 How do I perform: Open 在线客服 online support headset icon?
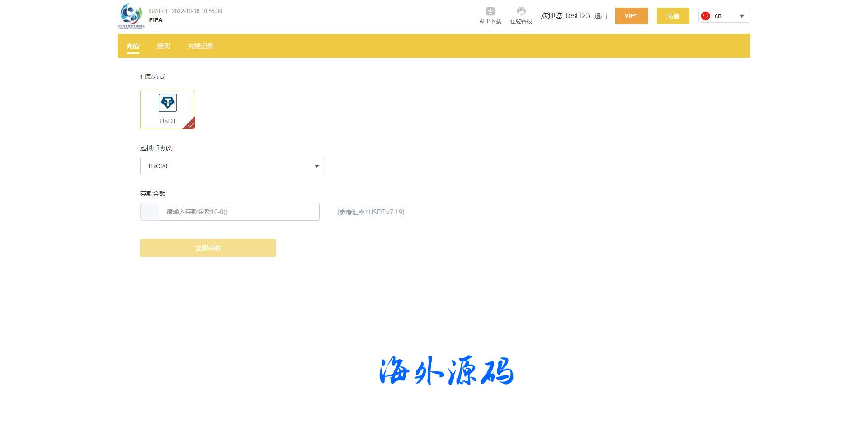coord(521,12)
